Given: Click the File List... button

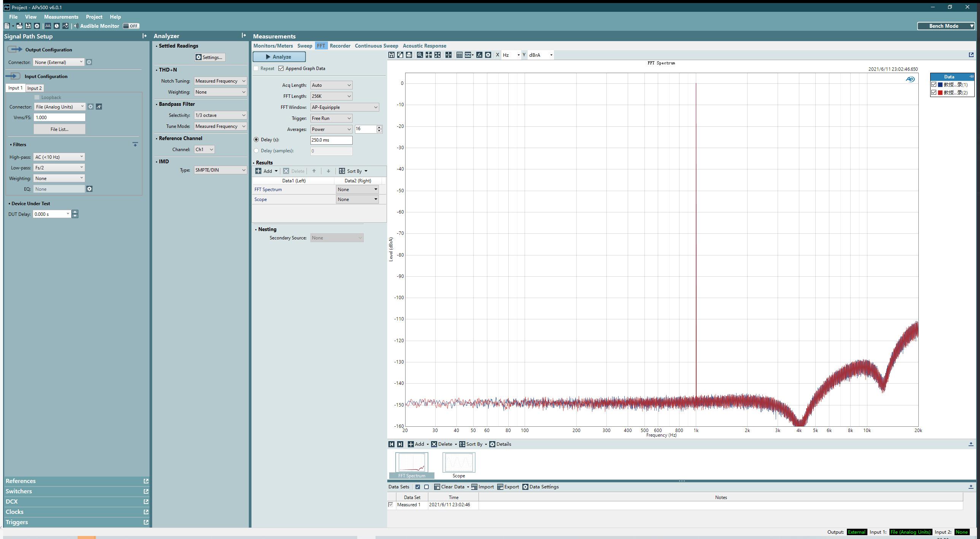Looking at the screenshot, I should click(59, 129).
